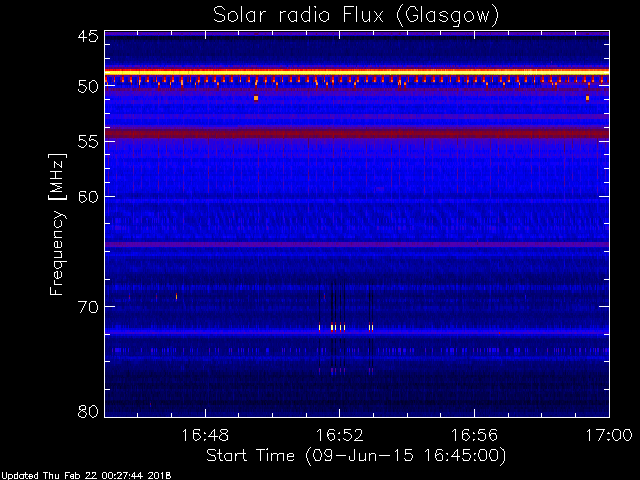Click the dark red horizontal band near 54 MHz

(x=357, y=133)
